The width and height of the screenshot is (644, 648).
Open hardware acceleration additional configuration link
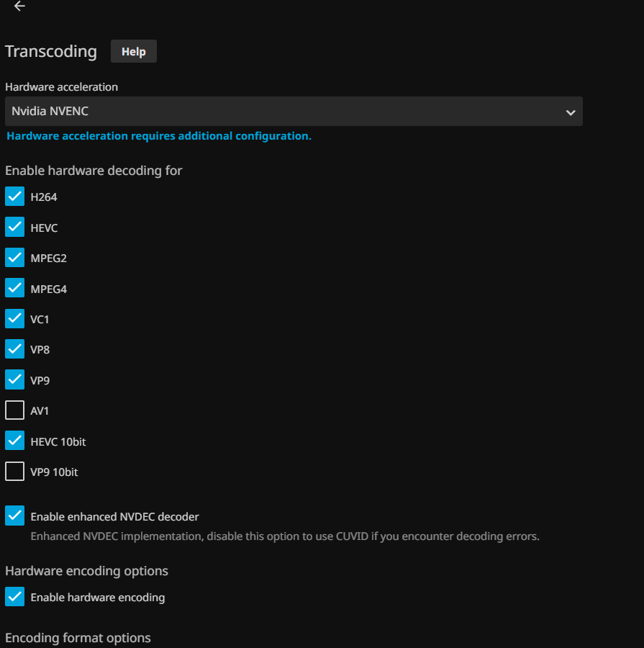pos(158,136)
